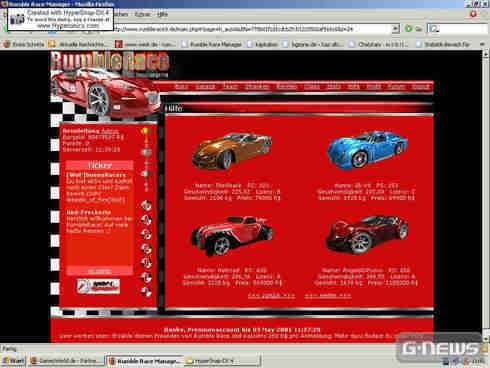Viewport: 490px width, 368px height.
Task: Click the Ticker heading in the sidebar
Action: (99, 165)
